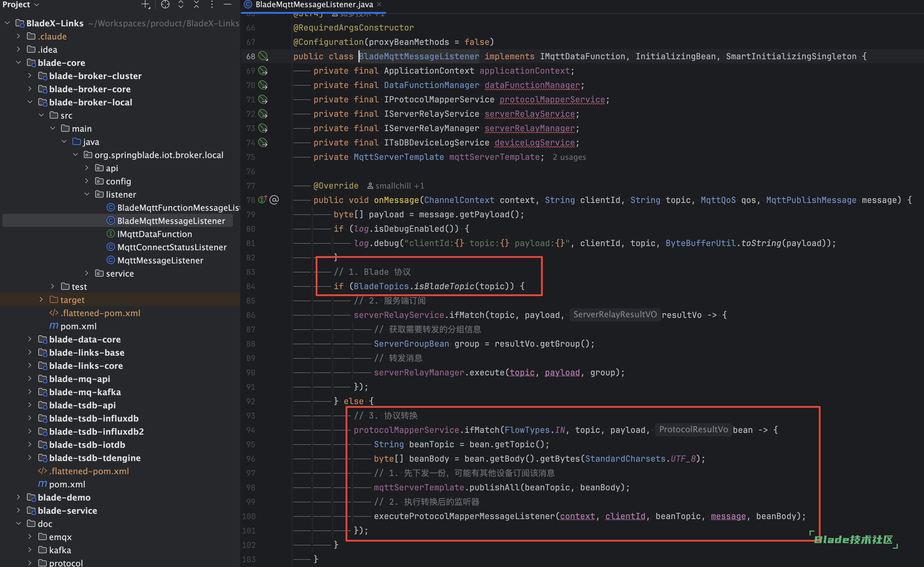The width and height of the screenshot is (924, 567).
Task: Select the blade-mq-kafka module
Action: point(80,392)
